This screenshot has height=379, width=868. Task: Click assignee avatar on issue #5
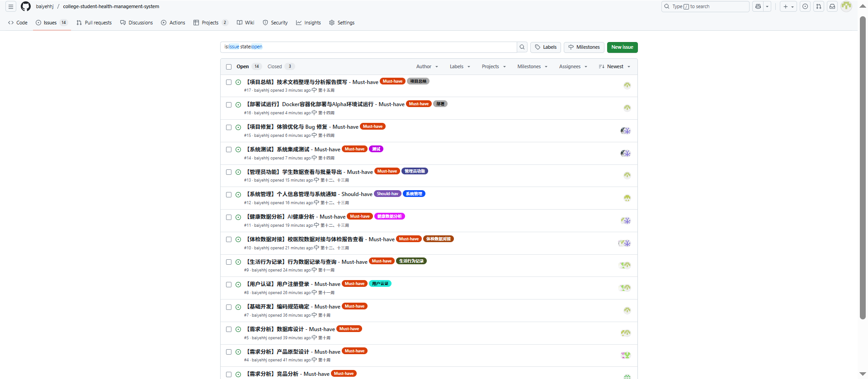(x=626, y=333)
